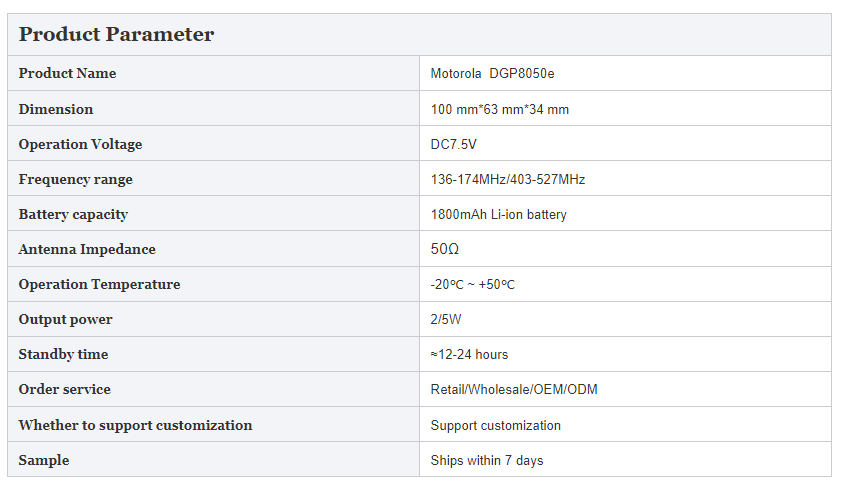The image size is (852, 493).
Task: Select the Product Name label cell
Action: click(214, 73)
